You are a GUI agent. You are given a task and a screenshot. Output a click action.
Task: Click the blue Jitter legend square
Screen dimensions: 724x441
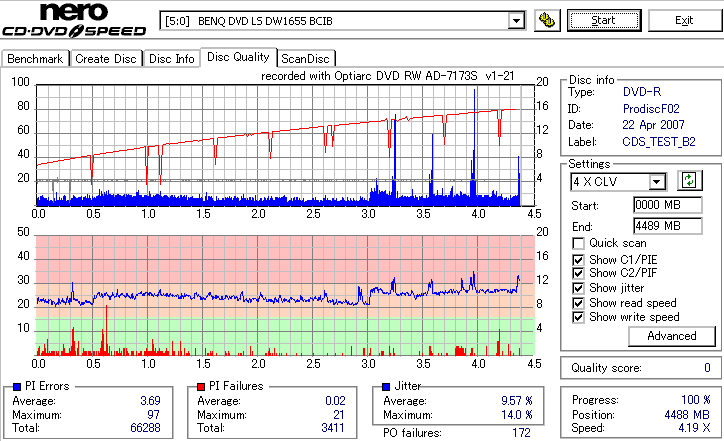[x=386, y=387]
